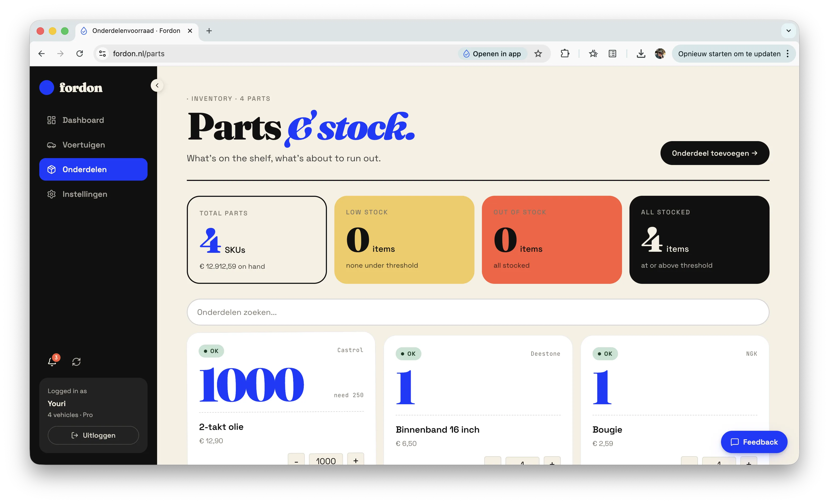The image size is (829, 504).
Task: Click the € 6,50 price text
Action: tap(406, 443)
